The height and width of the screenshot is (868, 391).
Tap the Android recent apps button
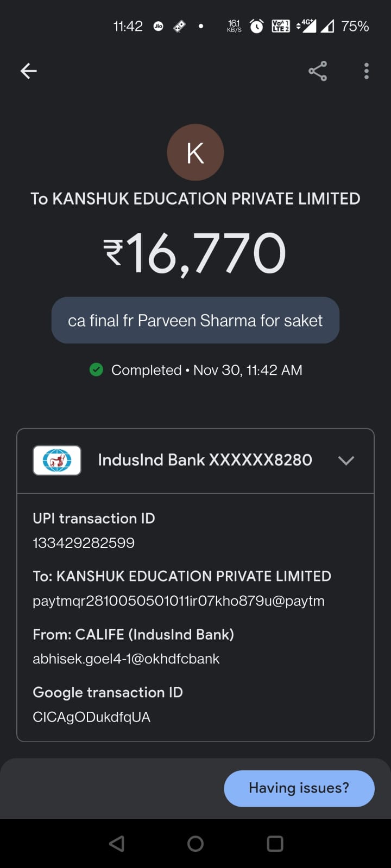(275, 843)
